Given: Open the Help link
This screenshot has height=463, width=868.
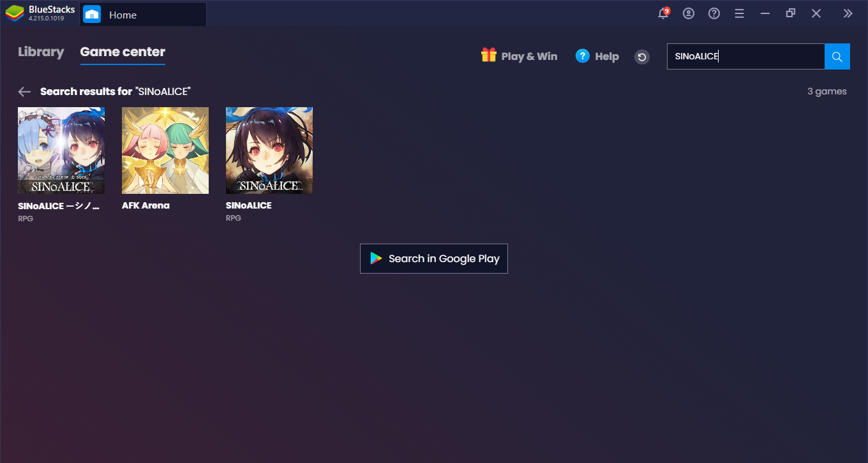Looking at the screenshot, I should pos(597,56).
